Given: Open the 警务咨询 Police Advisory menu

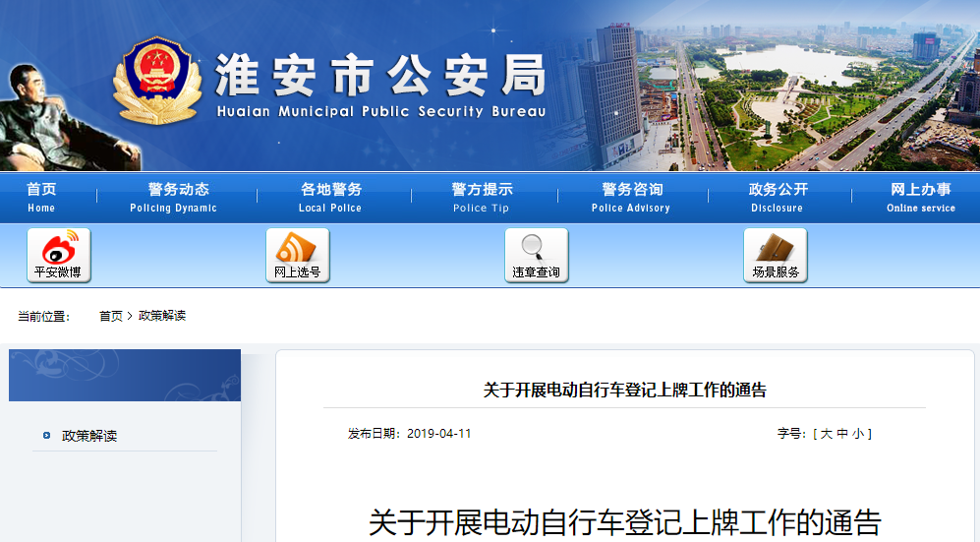Looking at the screenshot, I should pyautogui.click(x=631, y=197).
